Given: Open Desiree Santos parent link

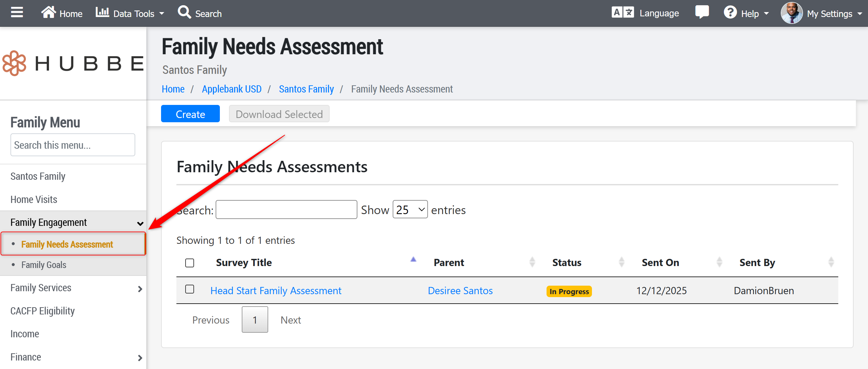Looking at the screenshot, I should 460,291.
